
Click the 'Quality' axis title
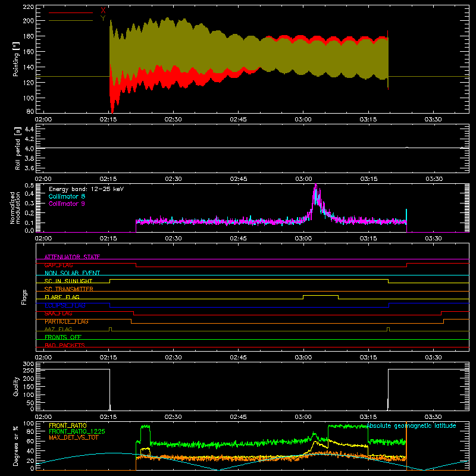click(16, 386)
